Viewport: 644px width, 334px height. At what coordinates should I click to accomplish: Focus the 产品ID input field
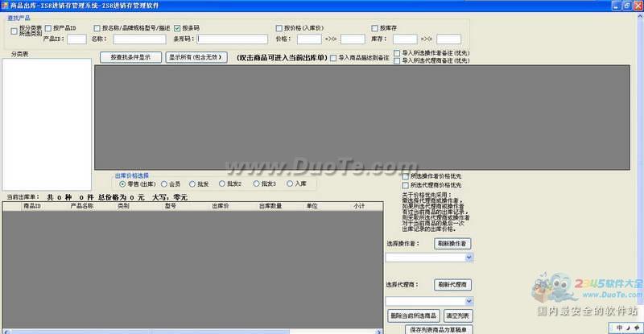(x=76, y=39)
